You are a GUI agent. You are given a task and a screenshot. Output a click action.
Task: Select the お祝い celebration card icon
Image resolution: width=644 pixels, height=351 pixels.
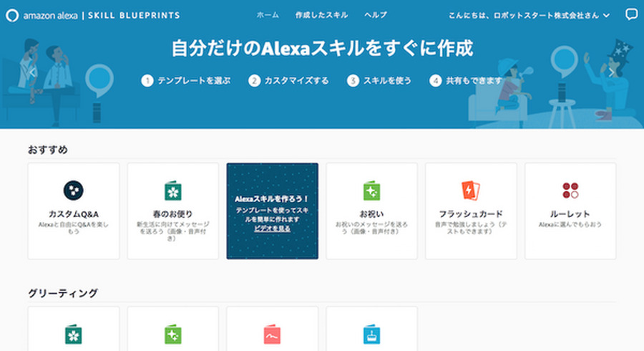point(371,190)
